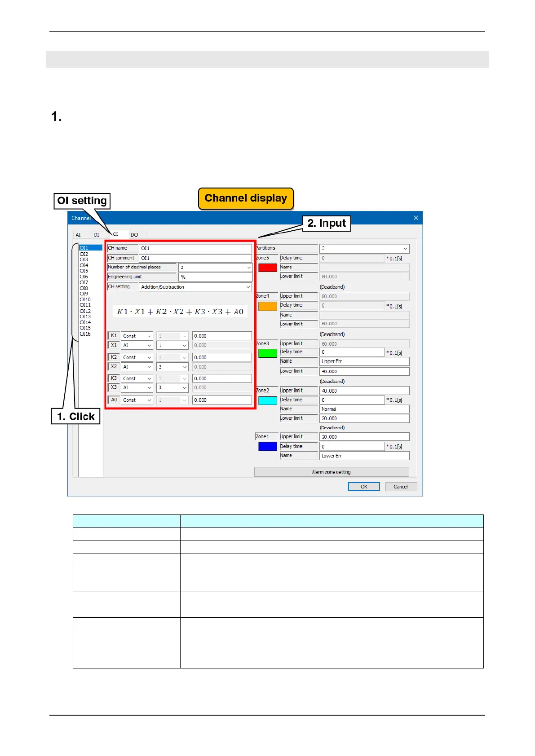The height and width of the screenshot is (756, 535).
Task: Open K3 Const type dropdown
Action: pyautogui.click(x=137, y=378)
